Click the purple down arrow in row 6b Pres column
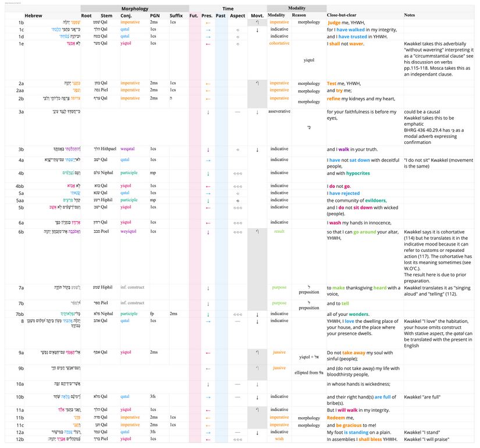 tap(207, 232)
